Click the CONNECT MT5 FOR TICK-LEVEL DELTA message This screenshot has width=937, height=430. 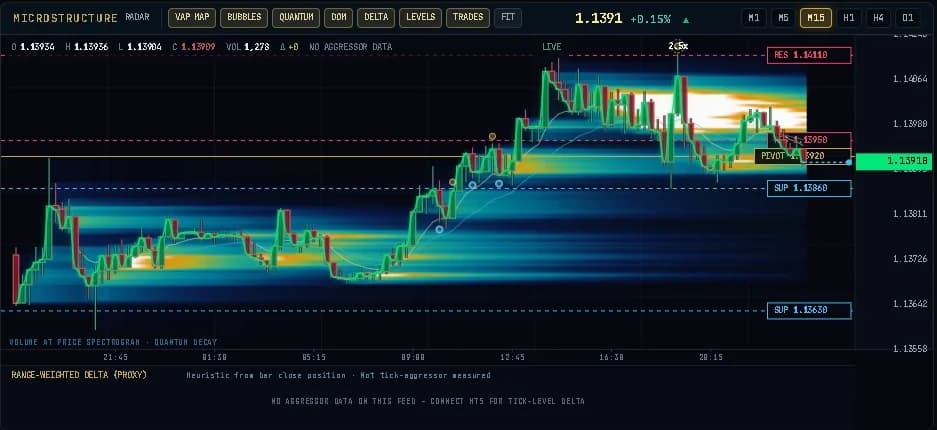pyautogui.click(x=428, y=401)
